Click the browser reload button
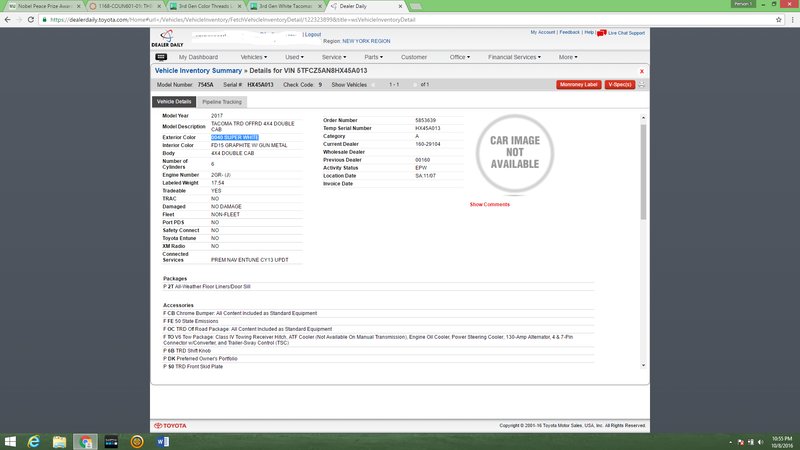 31,19
